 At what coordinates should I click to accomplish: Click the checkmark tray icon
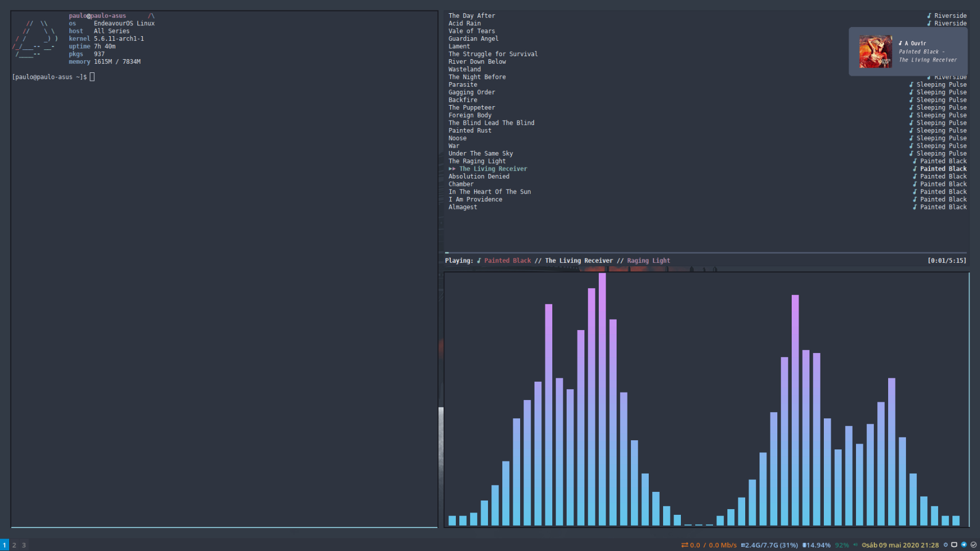(973, 545)
